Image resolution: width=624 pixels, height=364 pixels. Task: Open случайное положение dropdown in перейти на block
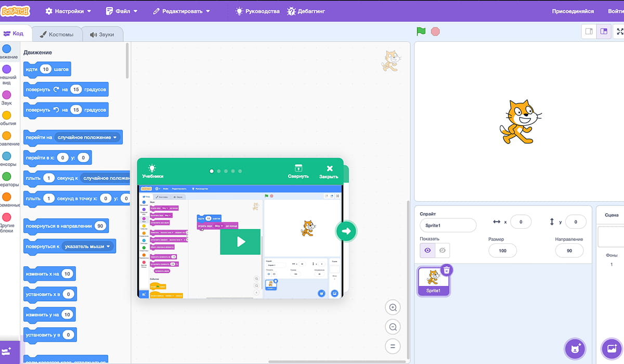(x=88, y=138)
